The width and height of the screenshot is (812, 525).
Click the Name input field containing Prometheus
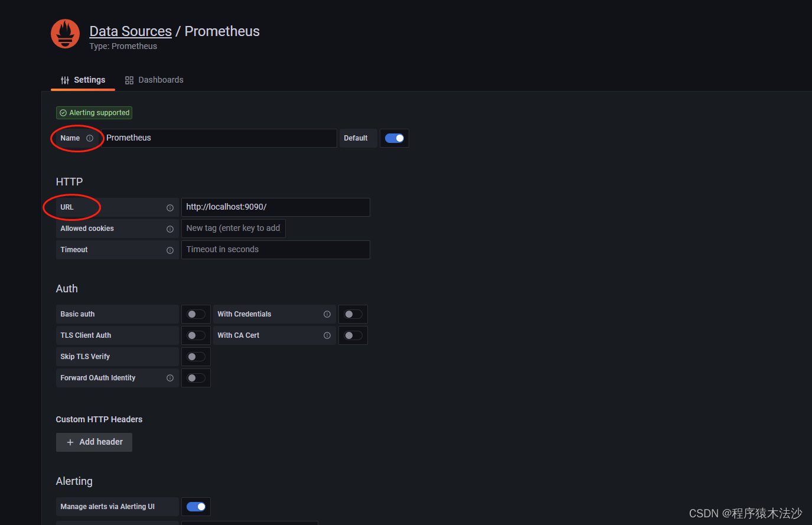[x=220, y=138]
